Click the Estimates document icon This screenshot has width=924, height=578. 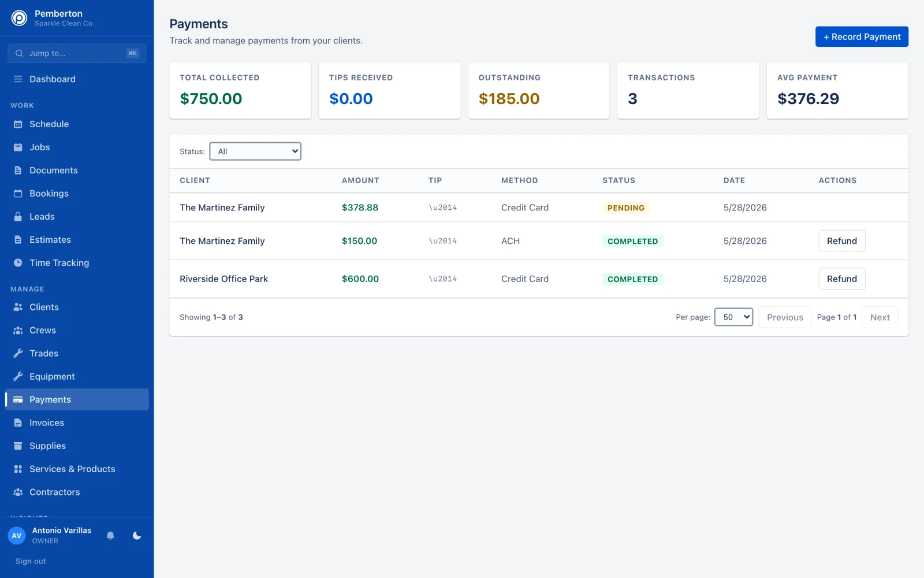pos(18,240)
